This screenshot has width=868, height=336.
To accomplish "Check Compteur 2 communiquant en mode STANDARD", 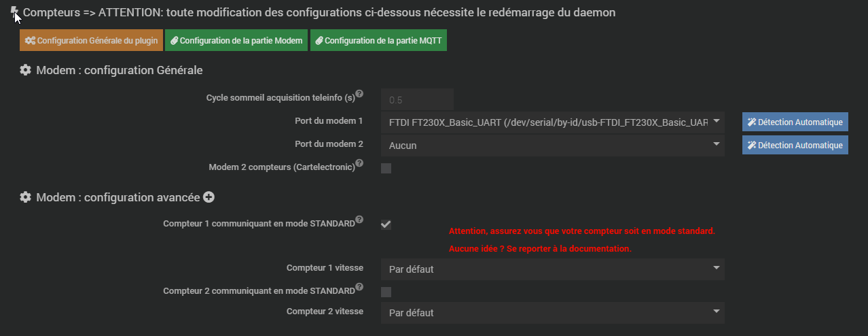I will tap(386, 292).
